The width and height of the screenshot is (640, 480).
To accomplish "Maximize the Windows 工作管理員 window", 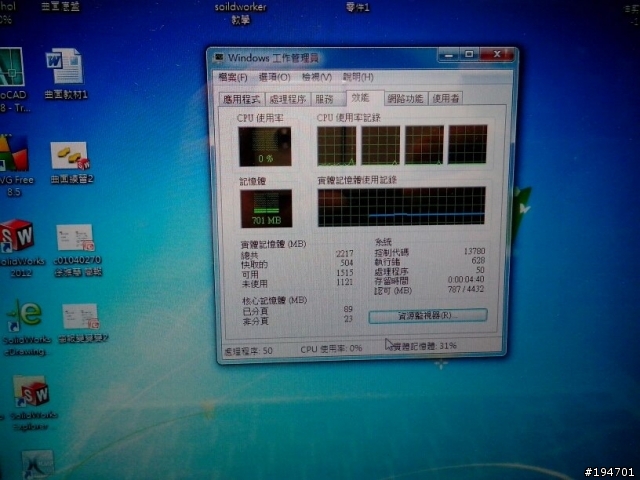I will point(469,54).
